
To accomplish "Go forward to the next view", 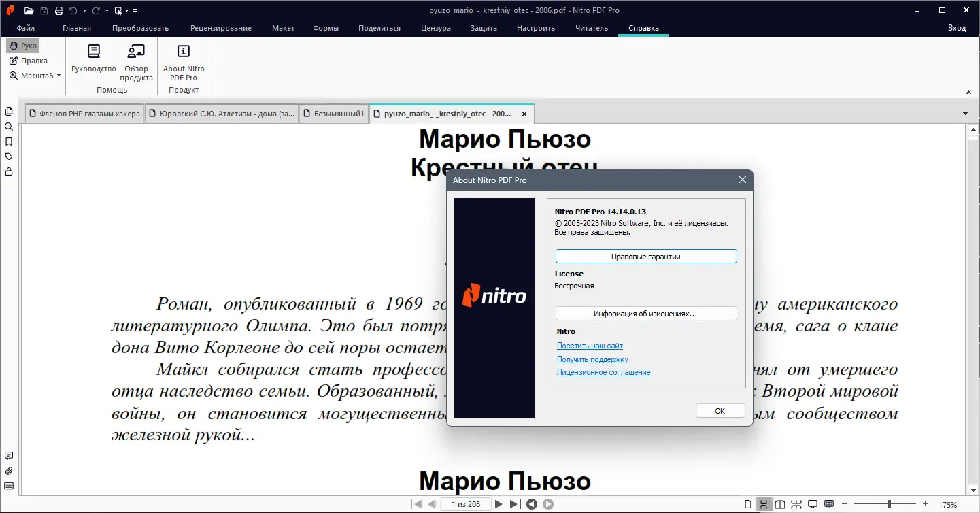I will [548, 504].
